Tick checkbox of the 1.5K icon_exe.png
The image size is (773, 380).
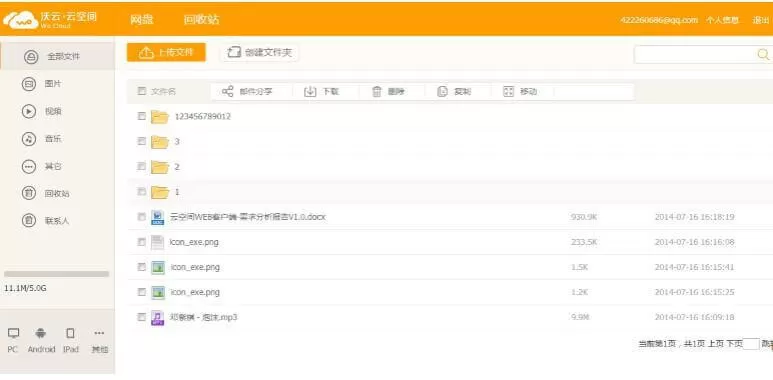[141, 267]
